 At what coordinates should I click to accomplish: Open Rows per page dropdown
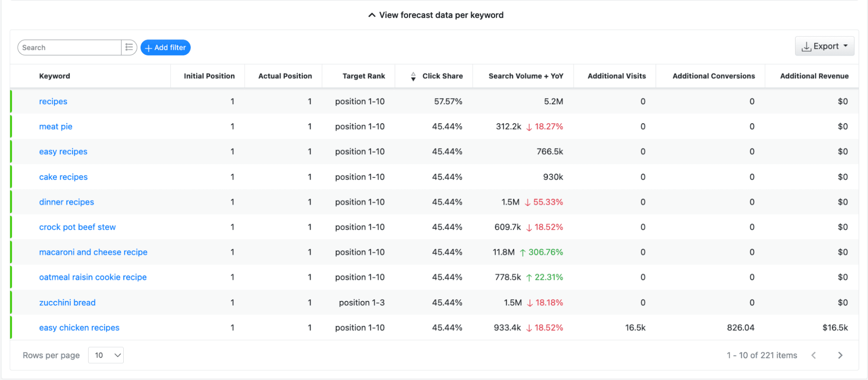coord(106,355)
